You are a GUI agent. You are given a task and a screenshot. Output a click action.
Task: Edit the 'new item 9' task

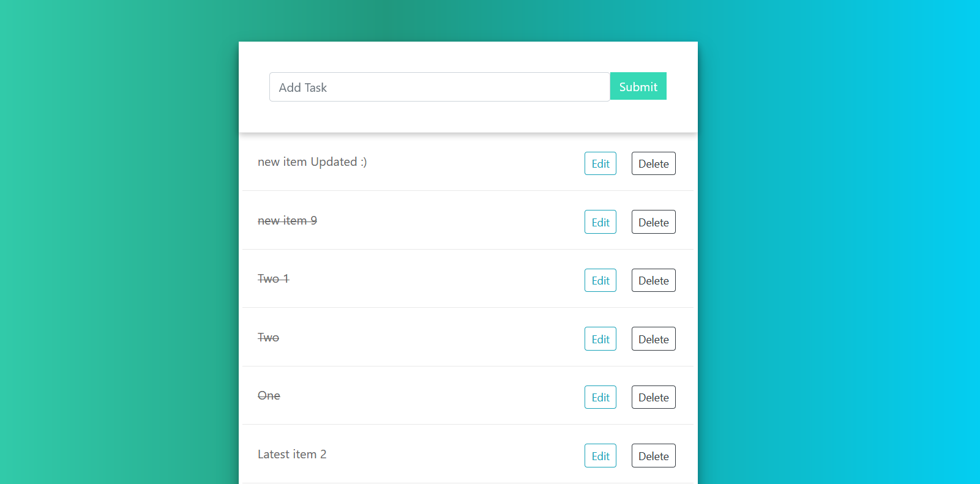click(600, 222)
